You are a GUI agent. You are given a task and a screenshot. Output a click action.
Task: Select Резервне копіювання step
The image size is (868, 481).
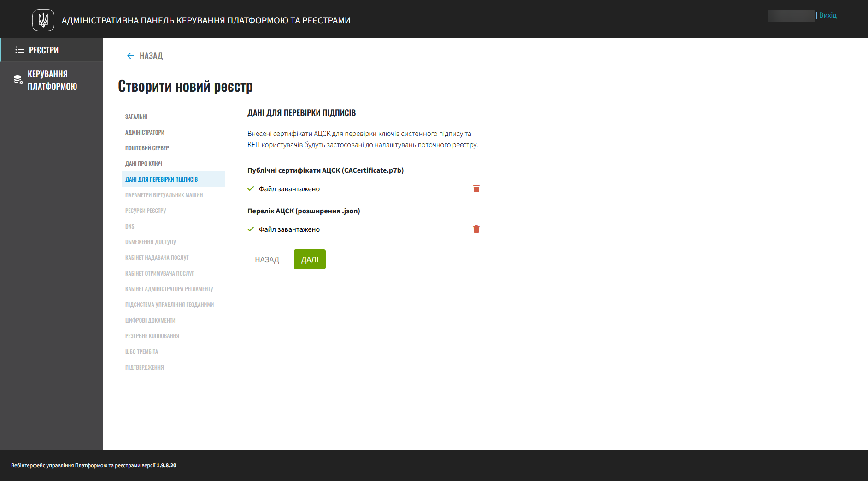point(152,336)
